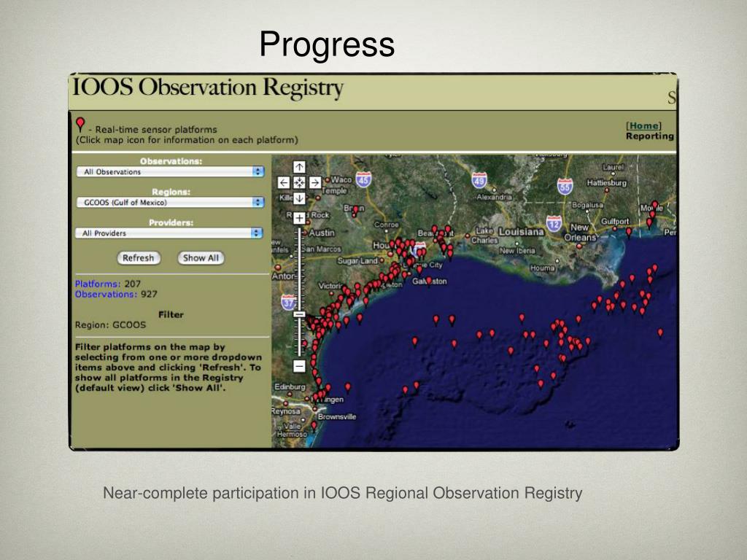This screenshot has width=747, height=560.
Task: Click the Show All button
Action: (x=201, y=258)
